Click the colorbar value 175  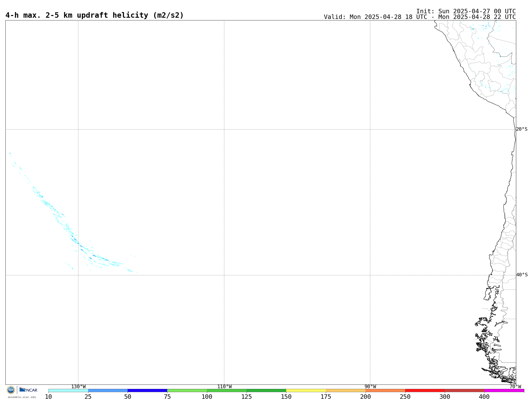click(x=326, y=397)
